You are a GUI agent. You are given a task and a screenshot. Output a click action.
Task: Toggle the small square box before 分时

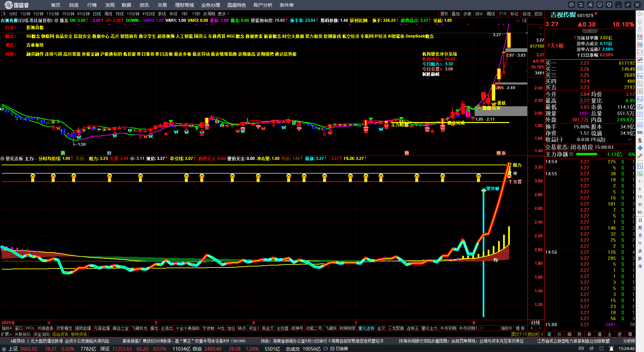[3, 14]
